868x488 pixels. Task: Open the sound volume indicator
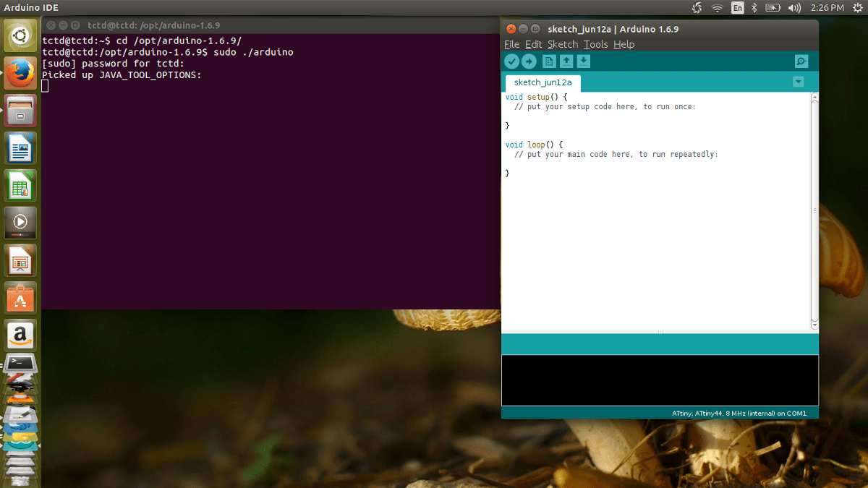click(794, 8)
